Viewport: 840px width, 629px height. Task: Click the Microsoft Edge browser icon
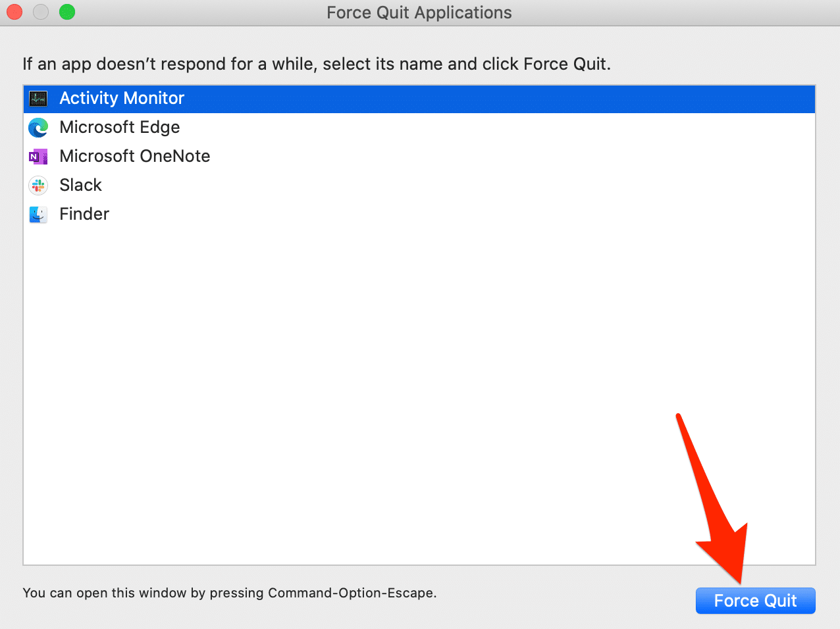pos(38,128)
